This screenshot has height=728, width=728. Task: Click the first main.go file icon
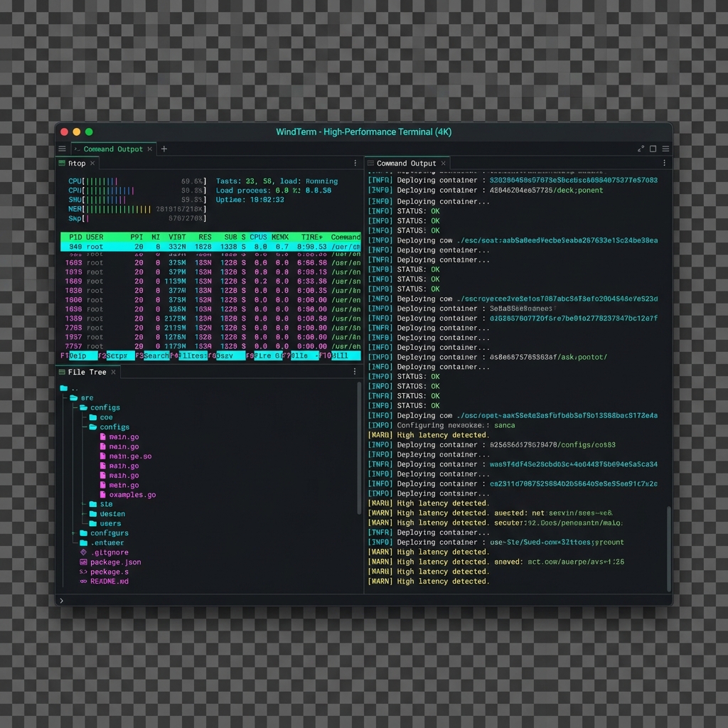click(x=102, y=437)
